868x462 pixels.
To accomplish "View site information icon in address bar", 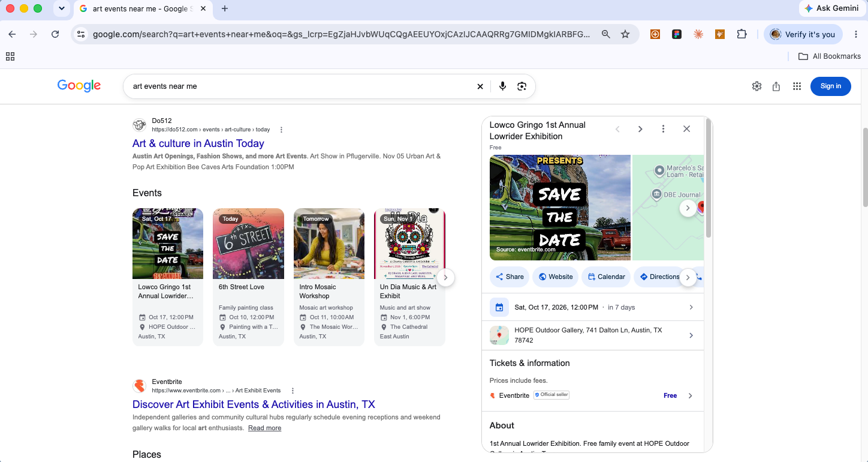I will pyautogui.click(x=81, y=34).
